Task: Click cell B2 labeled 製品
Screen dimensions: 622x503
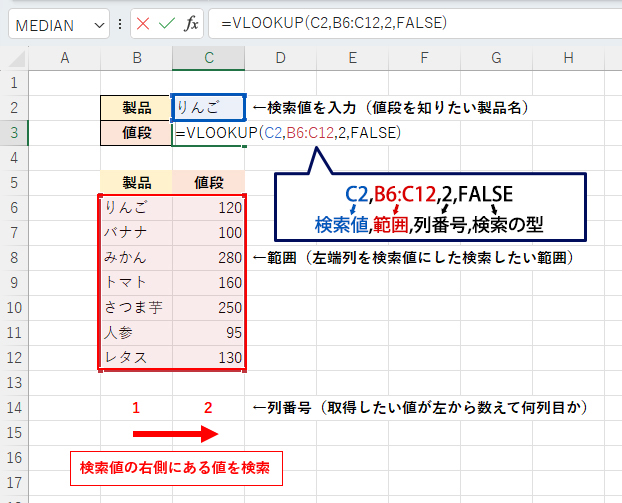Action: pyautogui.click(x=136, y=107)
